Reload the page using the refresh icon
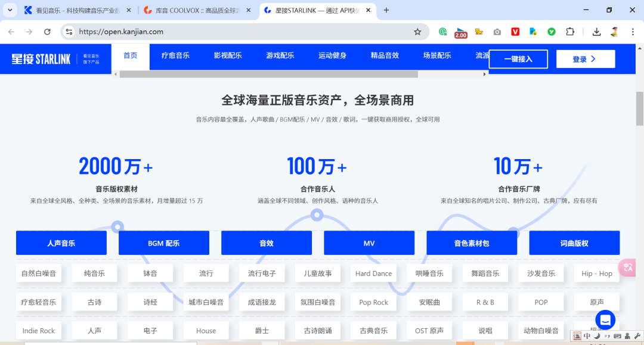 [x=48, y=31]
